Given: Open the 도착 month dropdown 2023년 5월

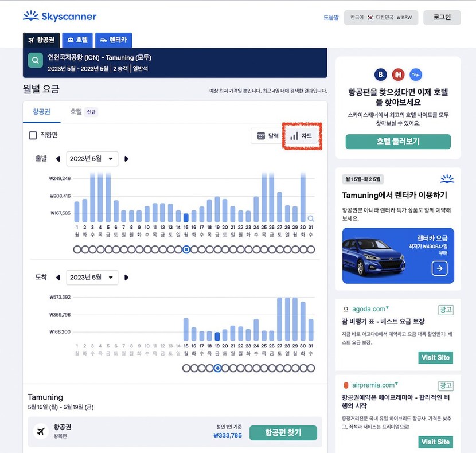Looking at the screenshot, I should pyautogui.click(x=92, y=278).
